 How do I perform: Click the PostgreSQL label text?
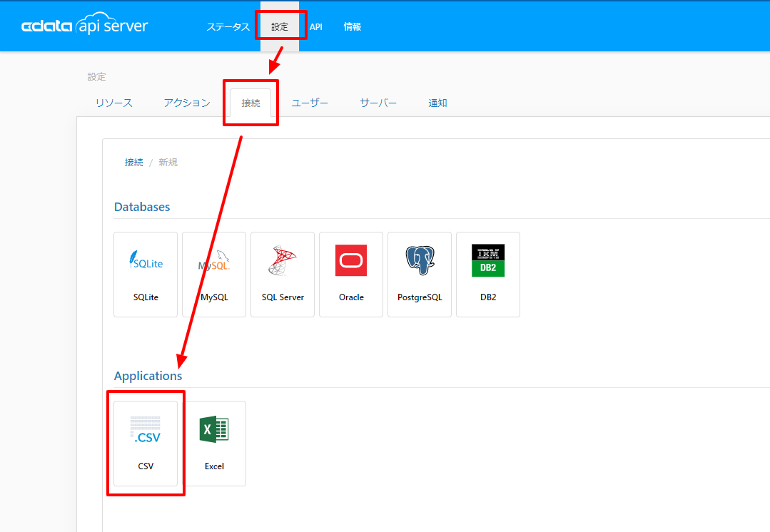(420, 297)
